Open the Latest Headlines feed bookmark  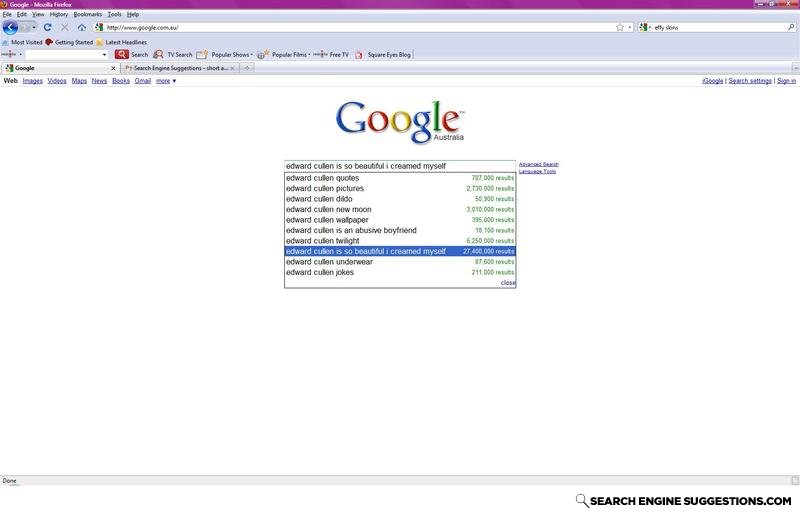(121, 42)
